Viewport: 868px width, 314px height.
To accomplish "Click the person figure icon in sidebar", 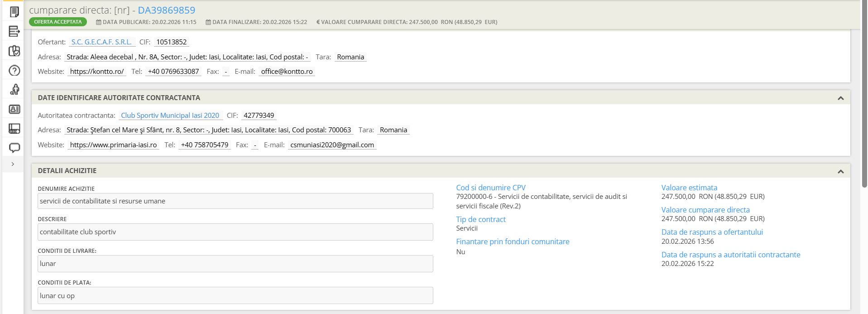I will [x=14, y=89].
